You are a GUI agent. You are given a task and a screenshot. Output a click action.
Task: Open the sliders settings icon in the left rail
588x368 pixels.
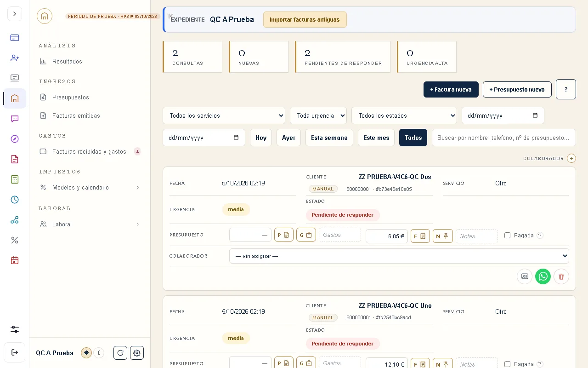[15, 329]
